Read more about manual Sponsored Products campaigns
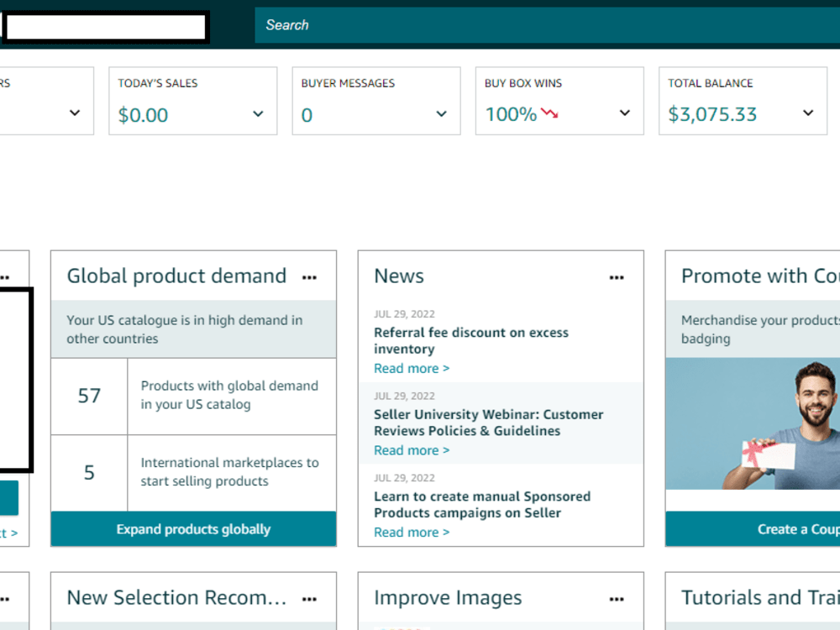Image resolution: width=840 pixels, height=630 pixels. pyautogui.click(x=412, y=533)
